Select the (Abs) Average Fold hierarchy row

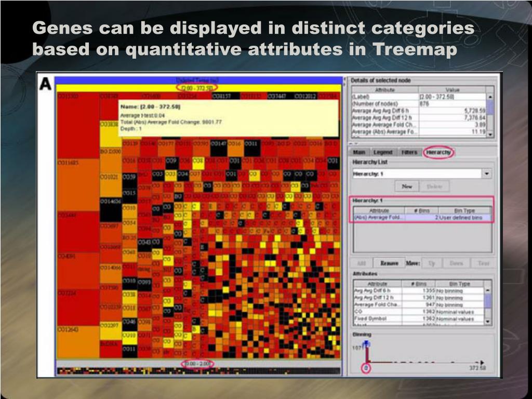click(422, 218)
